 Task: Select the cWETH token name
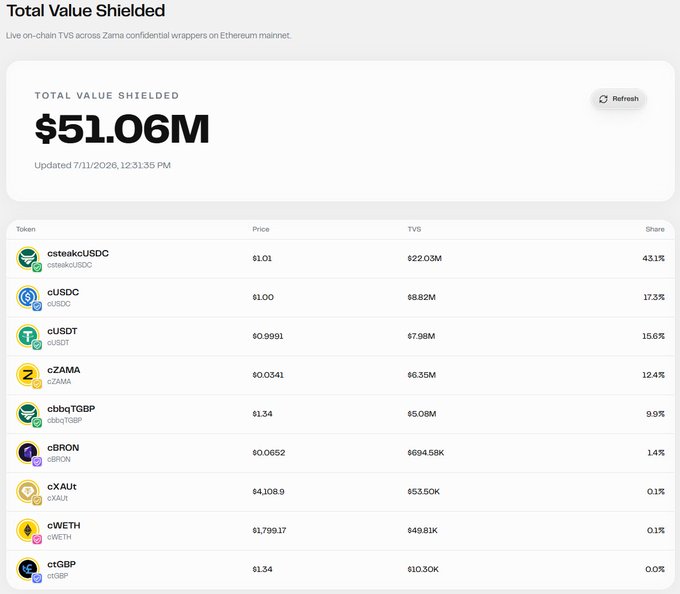[64, 525]
